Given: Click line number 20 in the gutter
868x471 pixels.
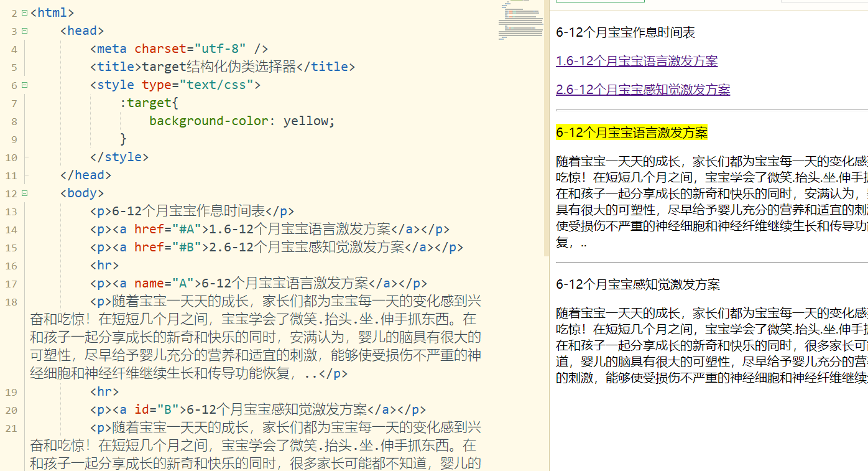Looking at the screenshot, I should [12, 410].
